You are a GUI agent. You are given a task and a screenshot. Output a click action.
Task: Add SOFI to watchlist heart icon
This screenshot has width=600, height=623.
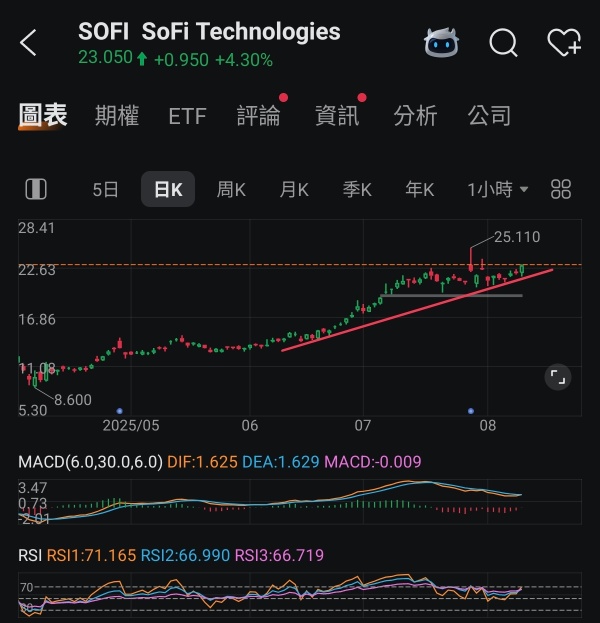pyautogui.click(x=564, y=42)
